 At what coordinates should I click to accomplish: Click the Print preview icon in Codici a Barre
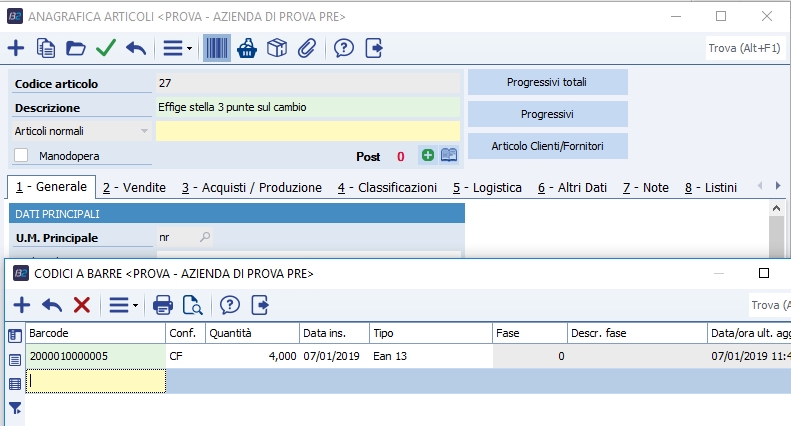192,305
